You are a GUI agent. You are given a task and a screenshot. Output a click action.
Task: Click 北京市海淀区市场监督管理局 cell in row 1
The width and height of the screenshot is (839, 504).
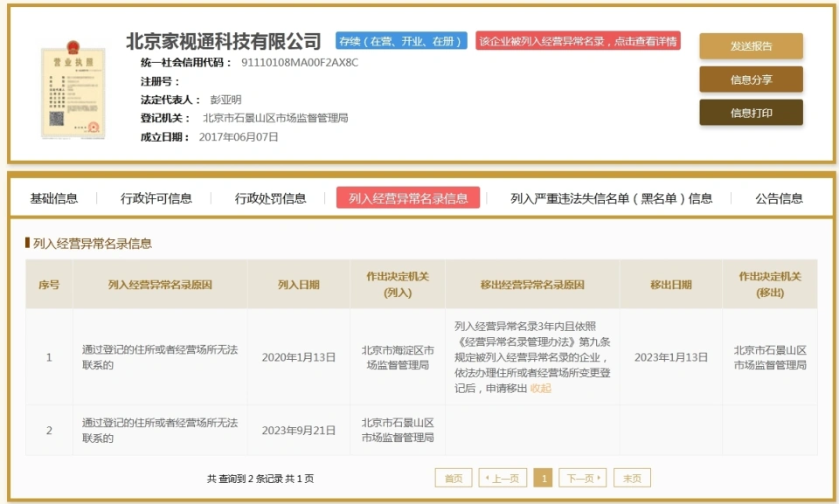tap(398, 357)
